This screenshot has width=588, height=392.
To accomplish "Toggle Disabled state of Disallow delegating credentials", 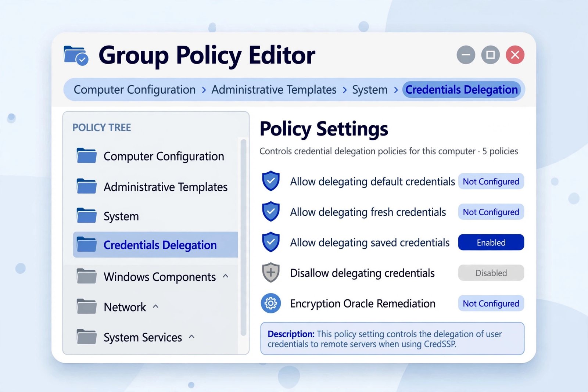I will (x=491, y=273).
